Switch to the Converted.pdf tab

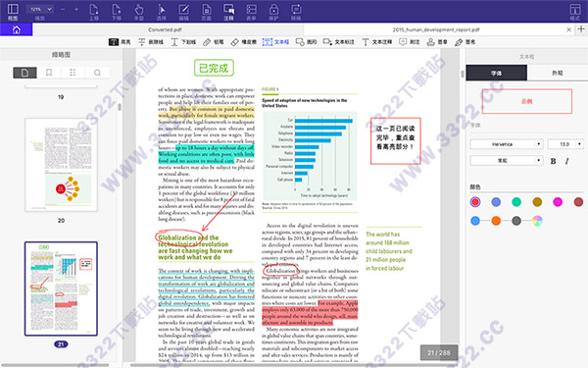[x=165, y=29]
